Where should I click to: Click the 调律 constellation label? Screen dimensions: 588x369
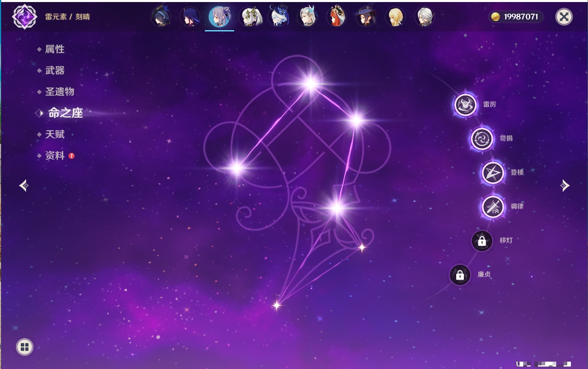pyautogui.click(x=517, y=206)
